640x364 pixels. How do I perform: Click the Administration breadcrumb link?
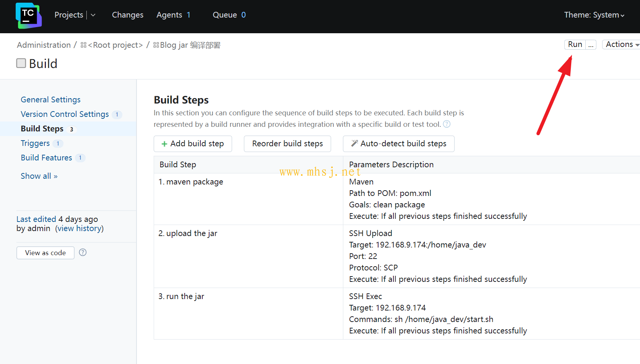(x=44, y=45)
